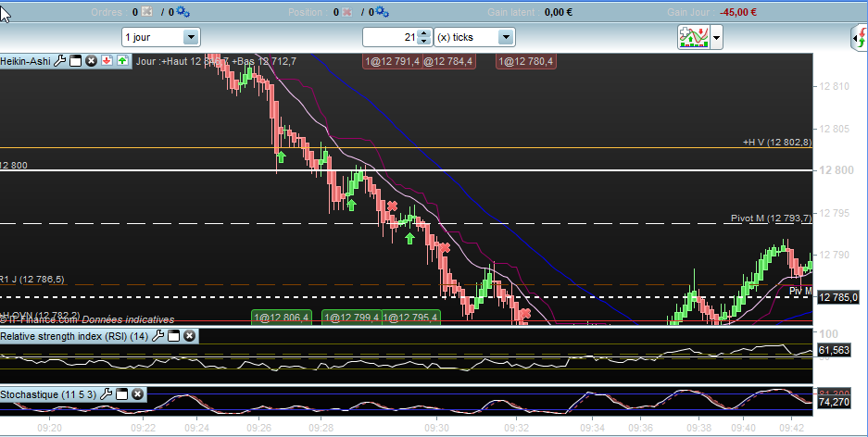Click green order label 1@12 799,4
Viewport: 868px width, 437px height.
[351, 317]
